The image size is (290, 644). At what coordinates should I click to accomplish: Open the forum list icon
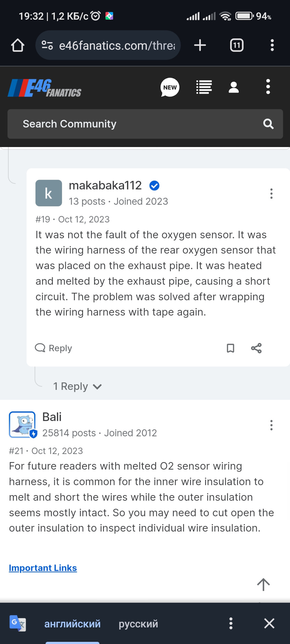[204, 88]
